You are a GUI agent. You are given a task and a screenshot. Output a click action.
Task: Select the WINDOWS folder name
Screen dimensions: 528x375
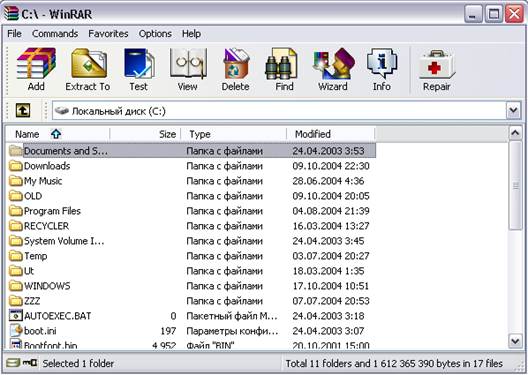[x=47, y=286]
